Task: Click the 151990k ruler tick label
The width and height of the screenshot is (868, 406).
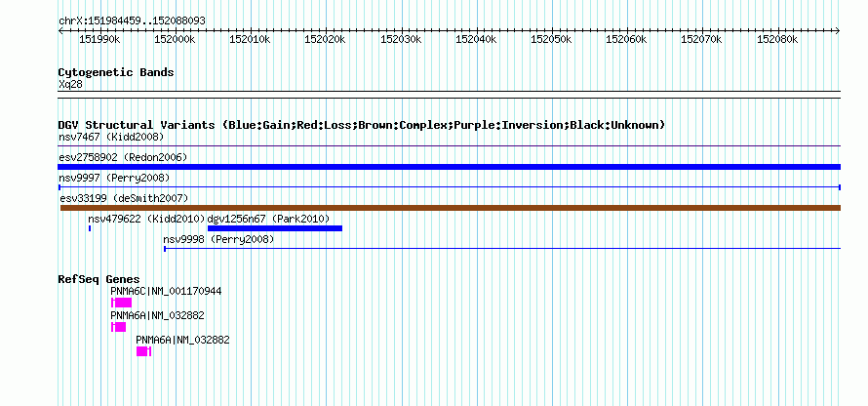Action: click(x=99, y=39)
